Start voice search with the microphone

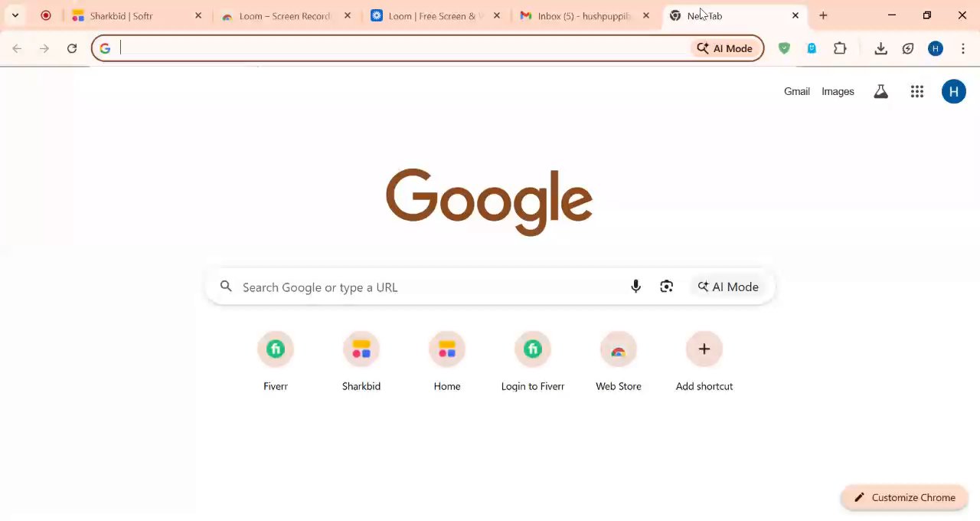pyautogui.click(x=635, y=287)
